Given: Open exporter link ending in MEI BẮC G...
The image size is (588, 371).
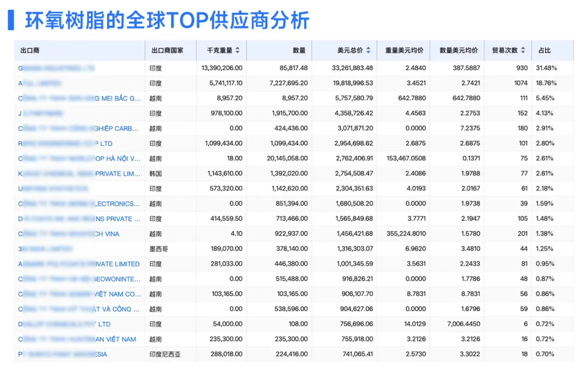Looking at the screenshot, I should 79,98.
